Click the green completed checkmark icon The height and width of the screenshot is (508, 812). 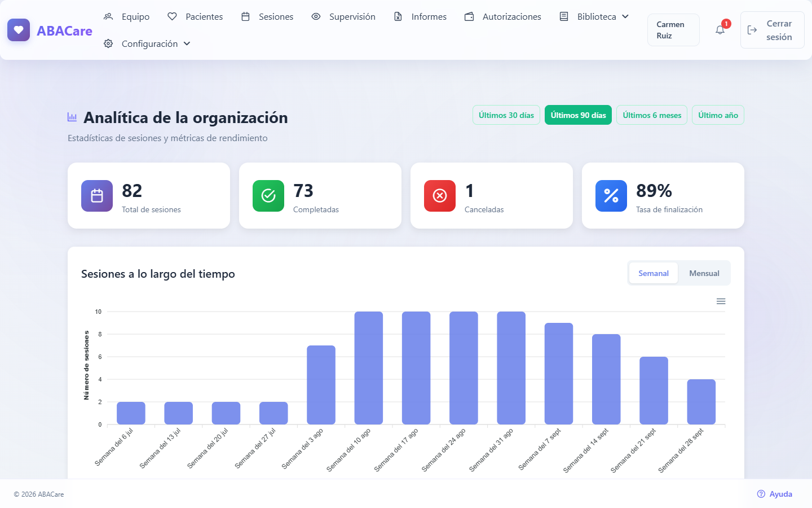pos(268,196)
